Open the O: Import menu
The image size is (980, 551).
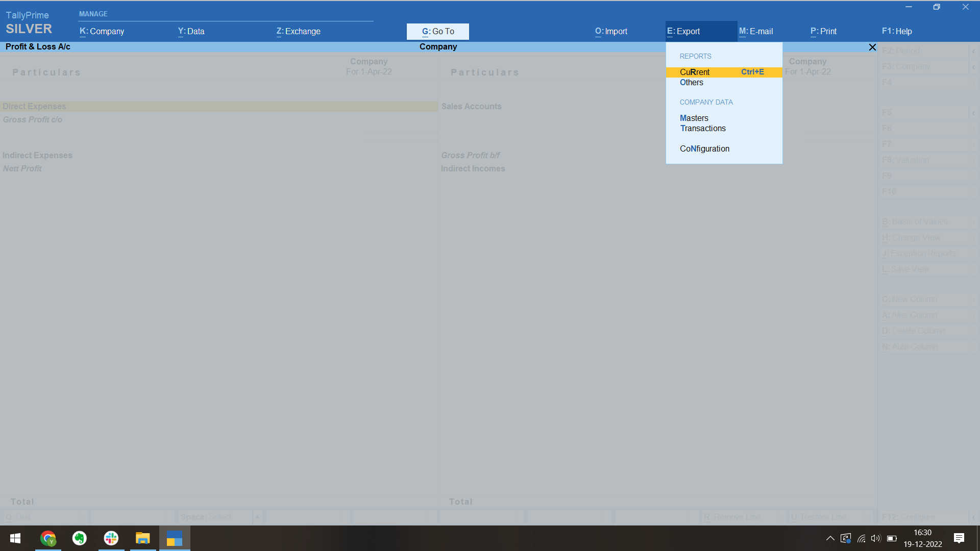coord(611,31)
